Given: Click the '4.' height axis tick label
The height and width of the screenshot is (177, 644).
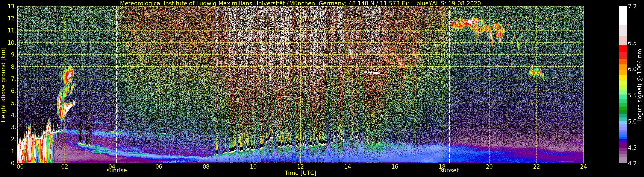Looking at the screenshot, I should coord(14,115).
